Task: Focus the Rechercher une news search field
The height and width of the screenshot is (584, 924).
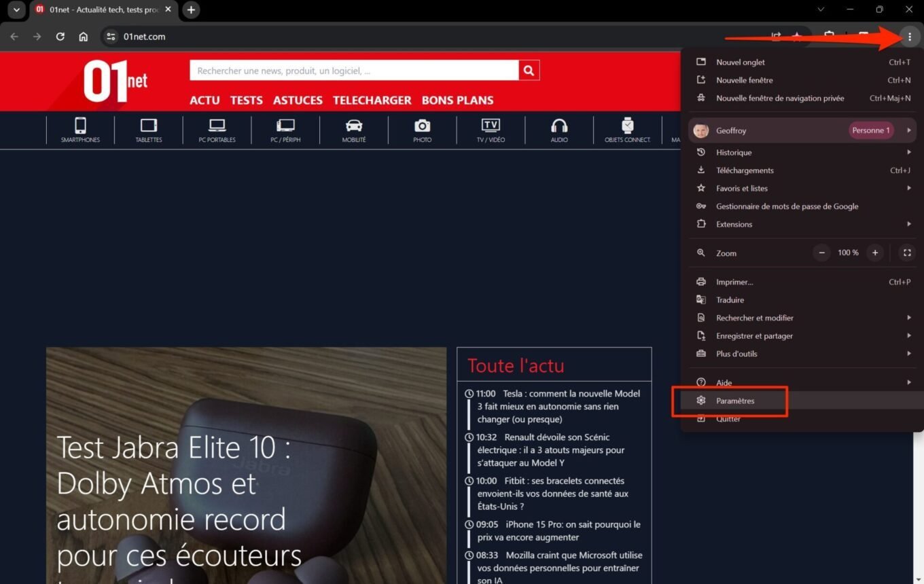Action: (x=354, y=70)
